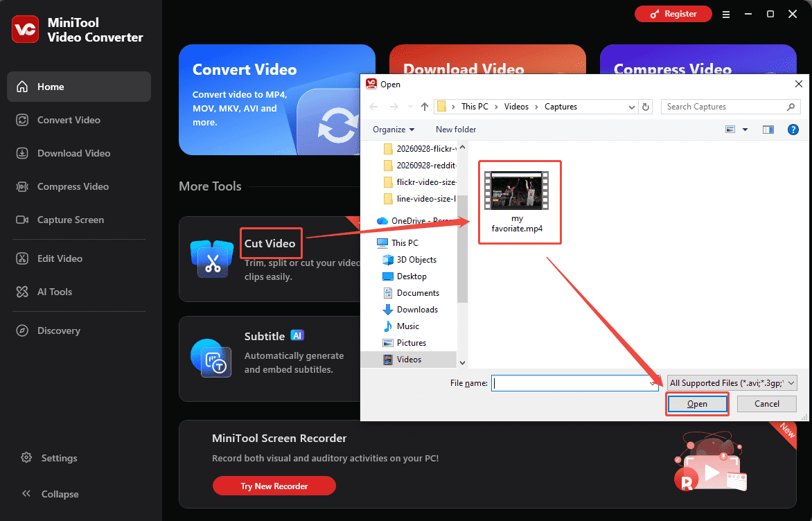Click the change view icon

click(730, 130)
